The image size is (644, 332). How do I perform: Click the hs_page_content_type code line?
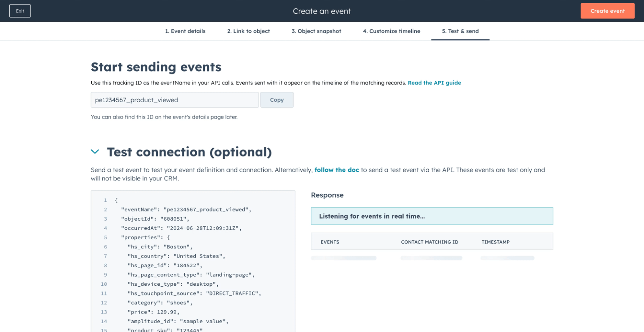tap(191, 275)
